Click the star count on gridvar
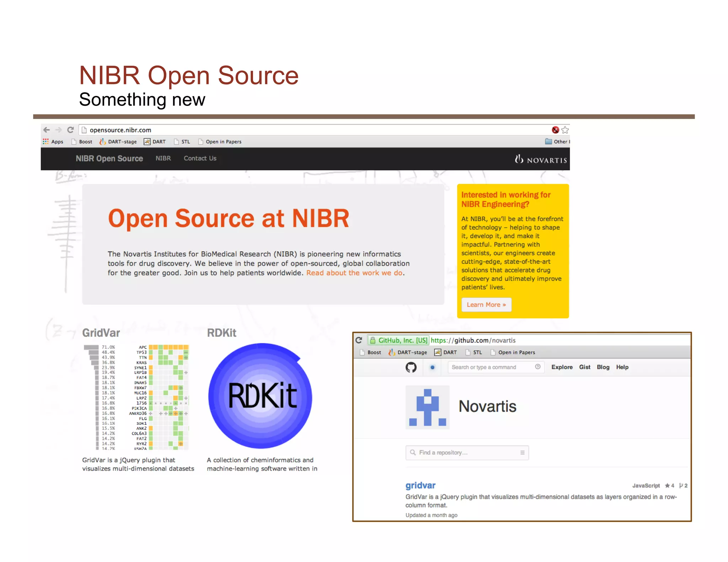728x562 pixels. tap(670, 486)
